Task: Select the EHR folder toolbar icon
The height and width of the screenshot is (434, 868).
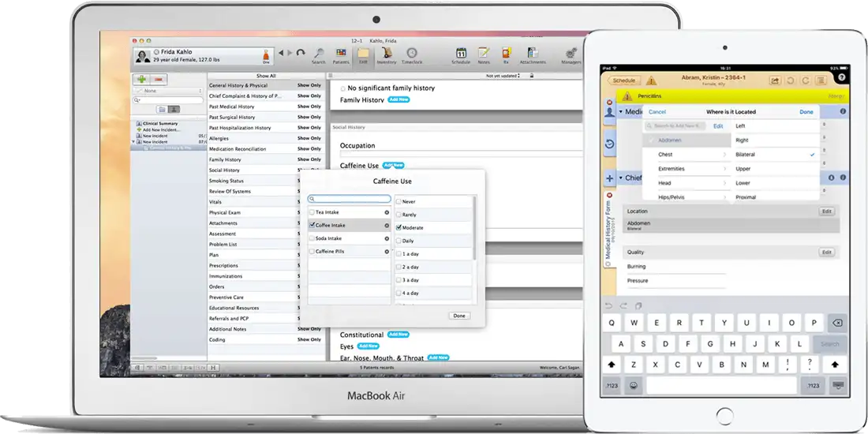Action: point(363,54)
